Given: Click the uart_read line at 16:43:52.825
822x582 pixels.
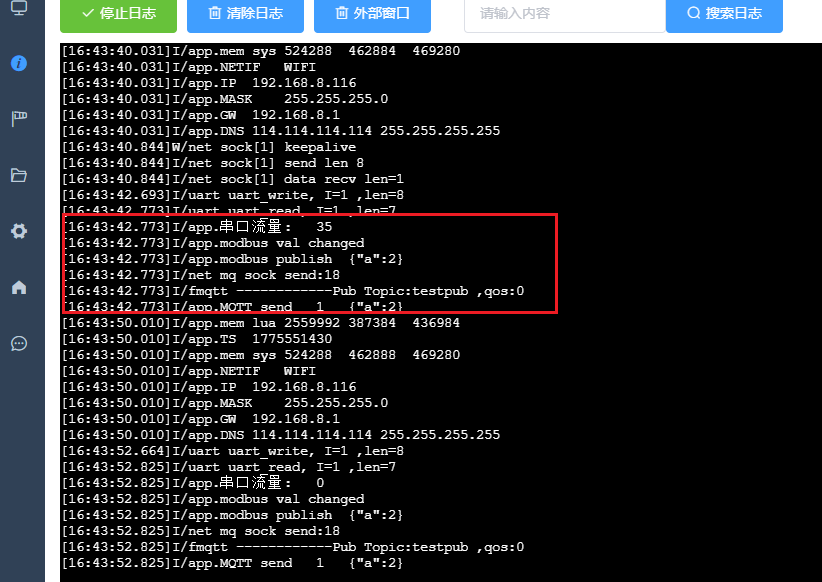Looking at the screenshot, I should [229, 467].
